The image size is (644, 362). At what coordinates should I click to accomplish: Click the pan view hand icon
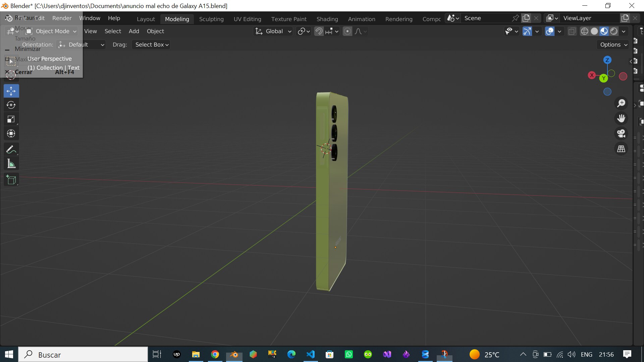point(621,118)
